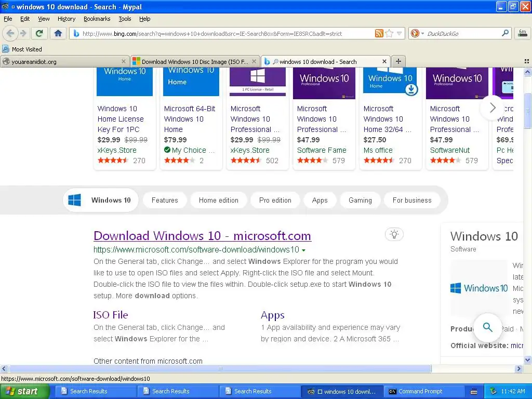Screen dimensions: 532x399
Task: Open Microsoft 64-Bit Windows 10 Home listing
Action: 189,119
